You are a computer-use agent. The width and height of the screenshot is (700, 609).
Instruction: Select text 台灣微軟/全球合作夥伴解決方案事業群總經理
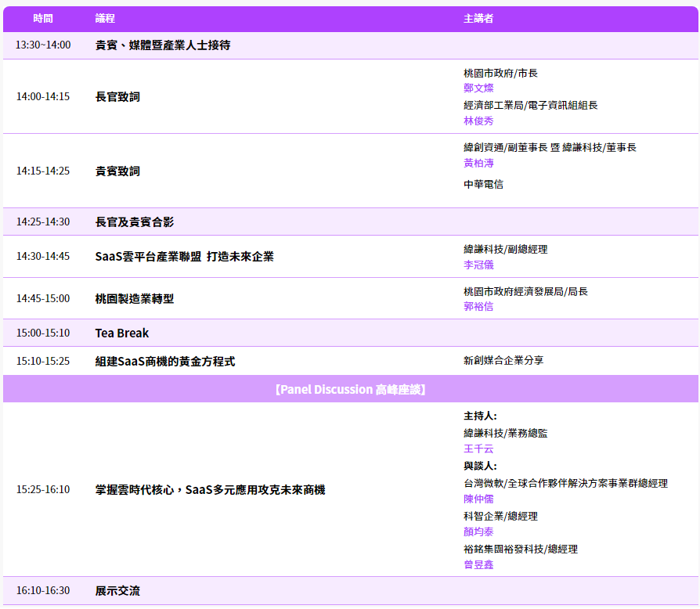[x=565, y=483]
